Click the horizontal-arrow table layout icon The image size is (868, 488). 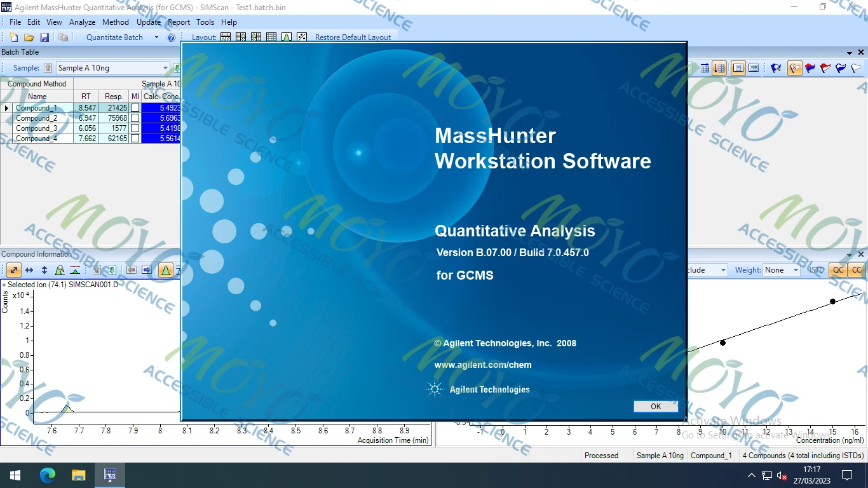705,68
